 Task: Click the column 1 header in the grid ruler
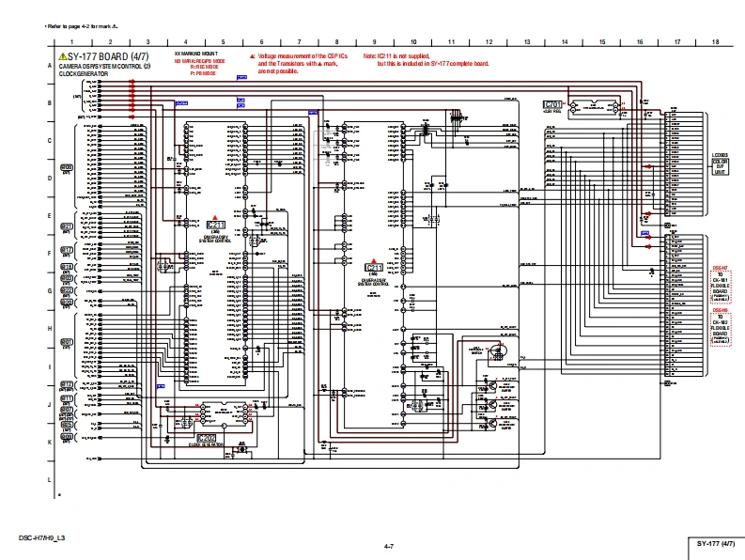pyautogui.click(x=71, y=42)
